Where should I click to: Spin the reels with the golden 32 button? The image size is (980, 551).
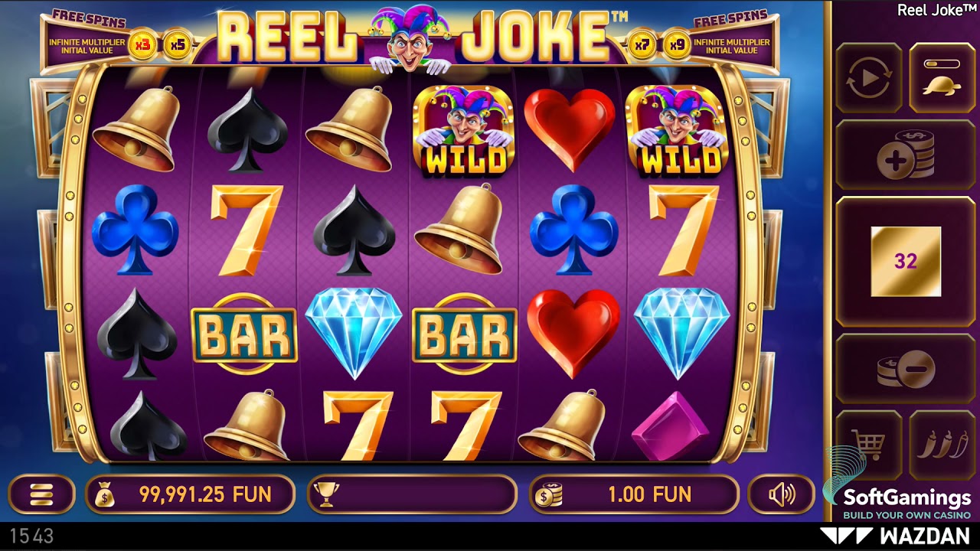point(906,262)
